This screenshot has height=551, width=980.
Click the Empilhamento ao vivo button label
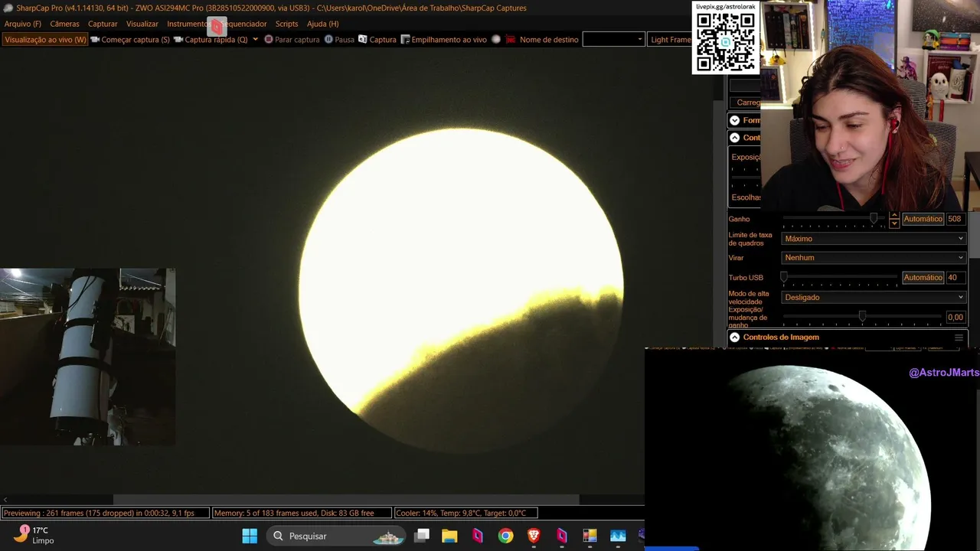point(449,40)
